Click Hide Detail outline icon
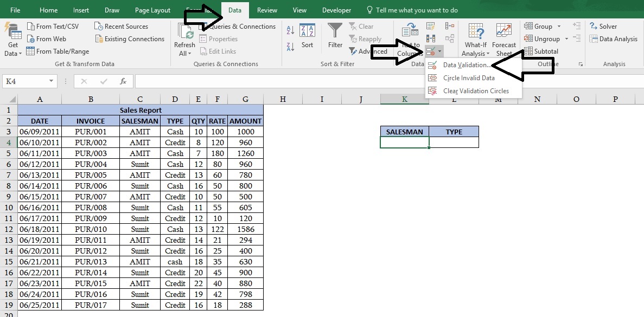Image resolution: width=644 pixels, height=317 pixels. (x=577, y=38)
